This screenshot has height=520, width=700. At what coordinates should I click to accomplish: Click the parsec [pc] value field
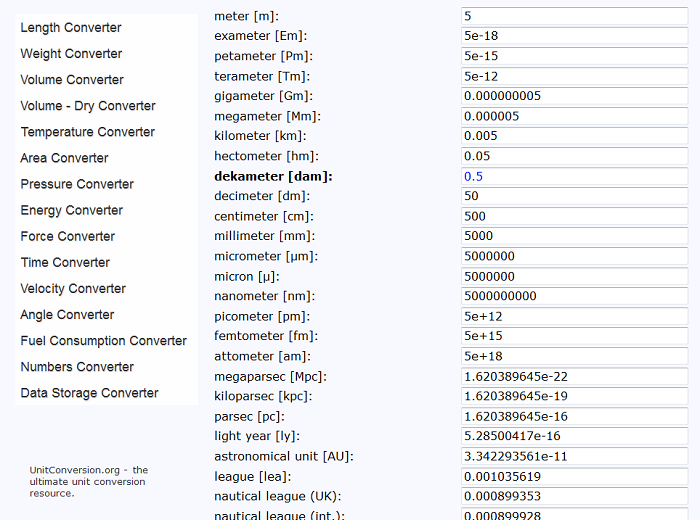click(575, 416)
